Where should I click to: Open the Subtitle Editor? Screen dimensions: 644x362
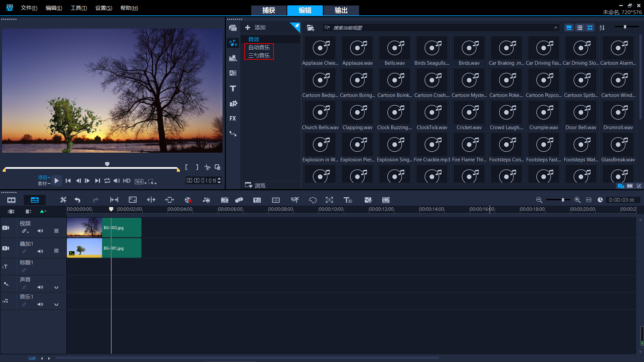[x=257, y=200]
